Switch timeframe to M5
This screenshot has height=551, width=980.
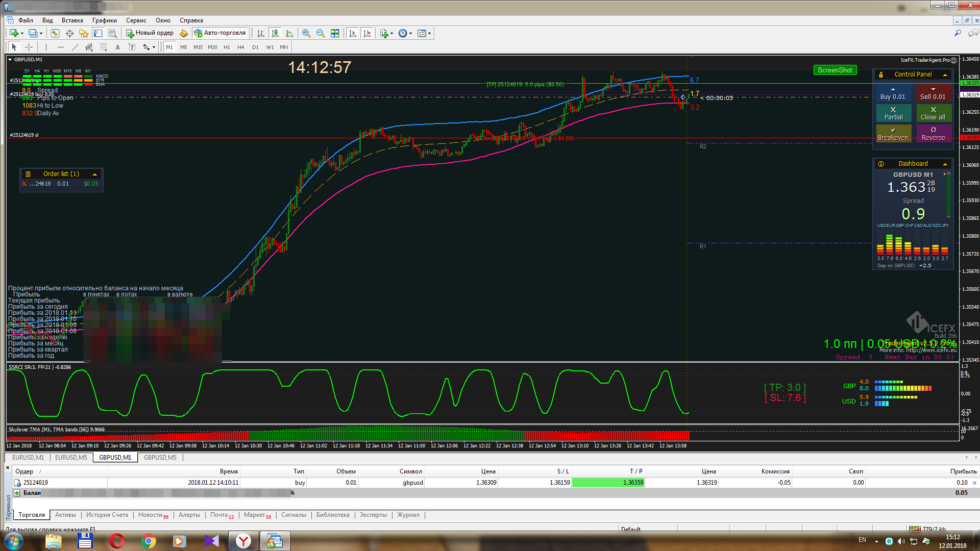(184, 47)
